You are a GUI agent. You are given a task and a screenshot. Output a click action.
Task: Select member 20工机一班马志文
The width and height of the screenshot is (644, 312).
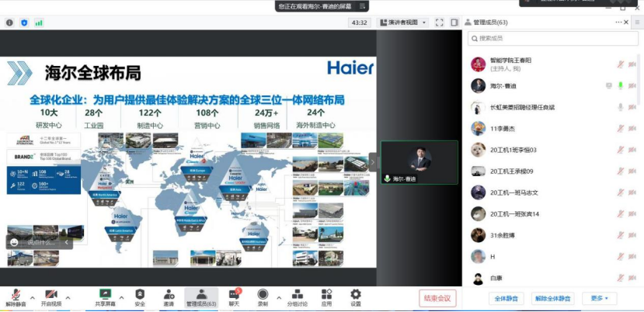(x=553, y=192)
